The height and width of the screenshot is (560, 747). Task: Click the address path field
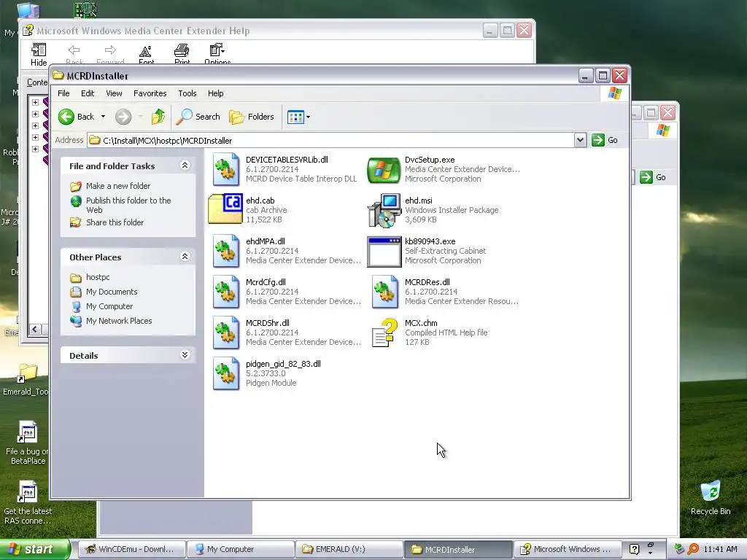click(x=330, y=141)
